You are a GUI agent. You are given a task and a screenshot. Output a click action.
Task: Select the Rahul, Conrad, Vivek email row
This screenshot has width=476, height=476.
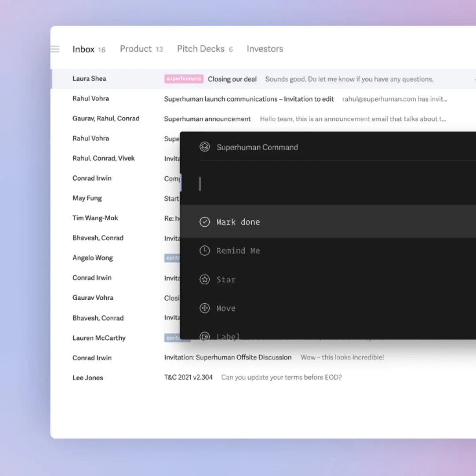(115, 159)
